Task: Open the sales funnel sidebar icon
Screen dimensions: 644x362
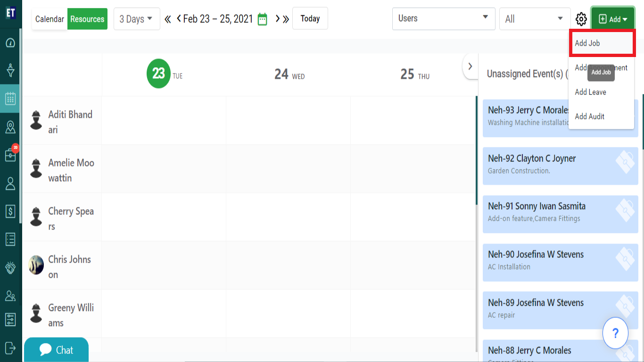Action: (10, 71)
